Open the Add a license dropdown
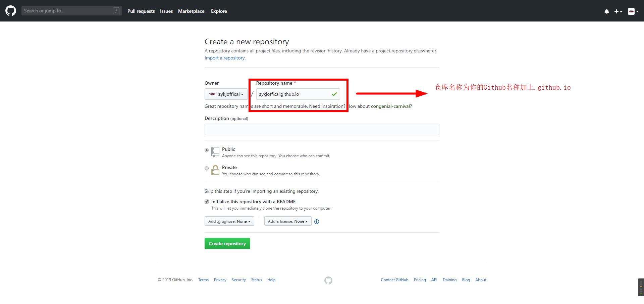The height and width of the screenshot is (304, 644). click(x=288, y=221)
